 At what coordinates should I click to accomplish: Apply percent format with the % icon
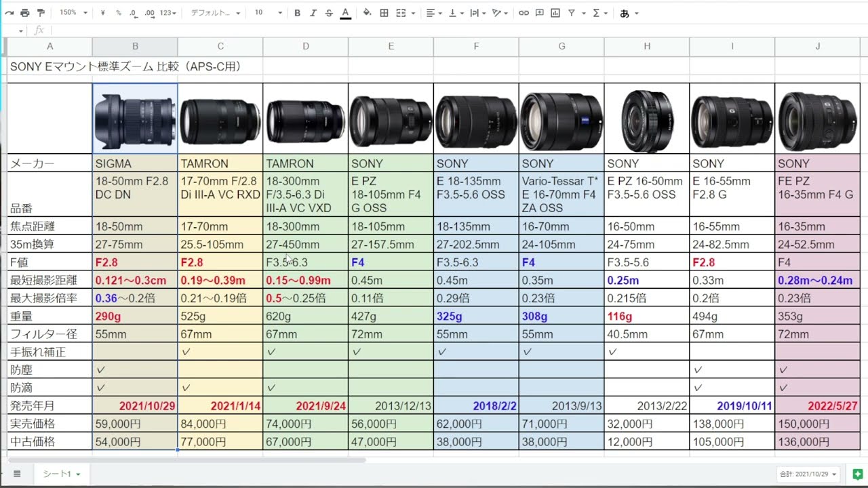click(118, 13)
